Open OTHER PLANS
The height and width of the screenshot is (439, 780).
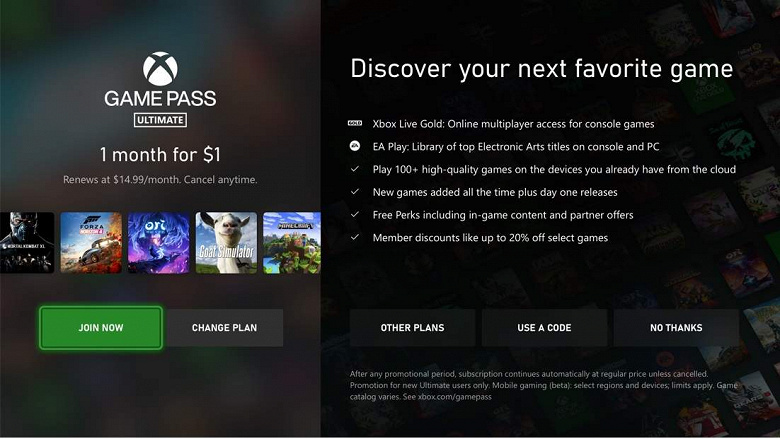412,328
